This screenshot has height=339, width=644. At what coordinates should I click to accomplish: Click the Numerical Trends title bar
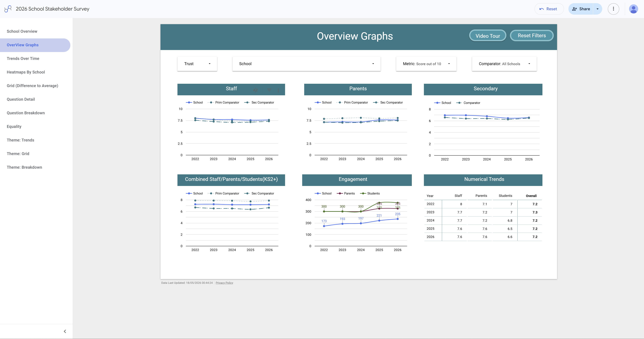[x=483, y=180]
